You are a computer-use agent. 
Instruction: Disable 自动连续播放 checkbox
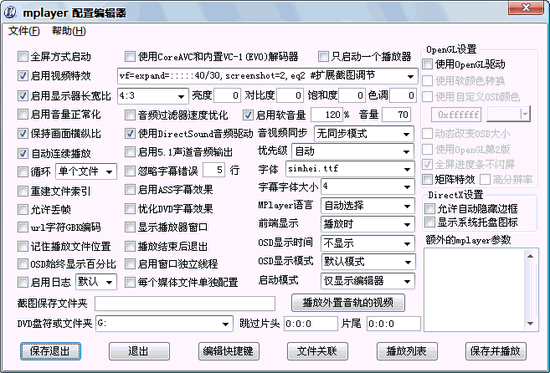pyautogui.click(x=23, y=153)
